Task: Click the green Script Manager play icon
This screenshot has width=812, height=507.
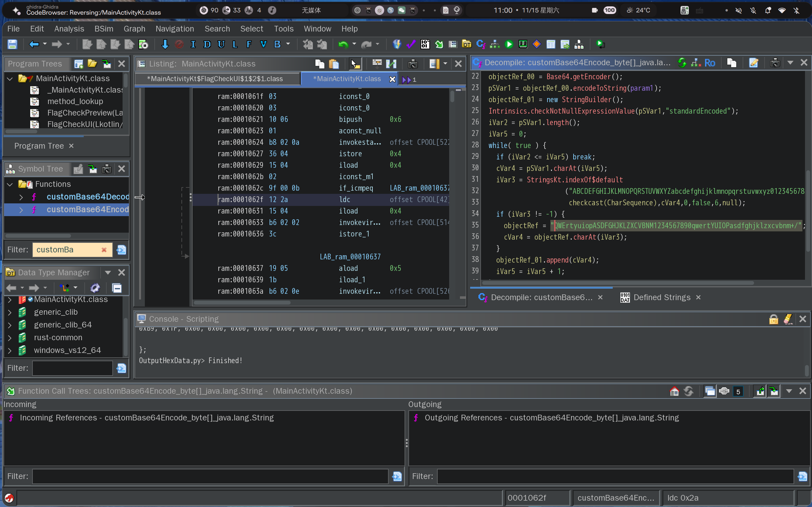Action: click(x=509, y=44)
